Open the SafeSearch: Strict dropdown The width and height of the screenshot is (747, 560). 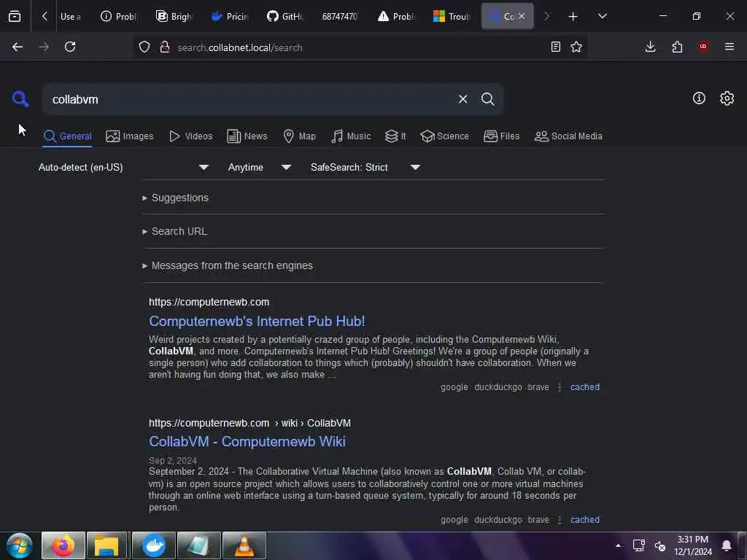(x=365, y=167)
